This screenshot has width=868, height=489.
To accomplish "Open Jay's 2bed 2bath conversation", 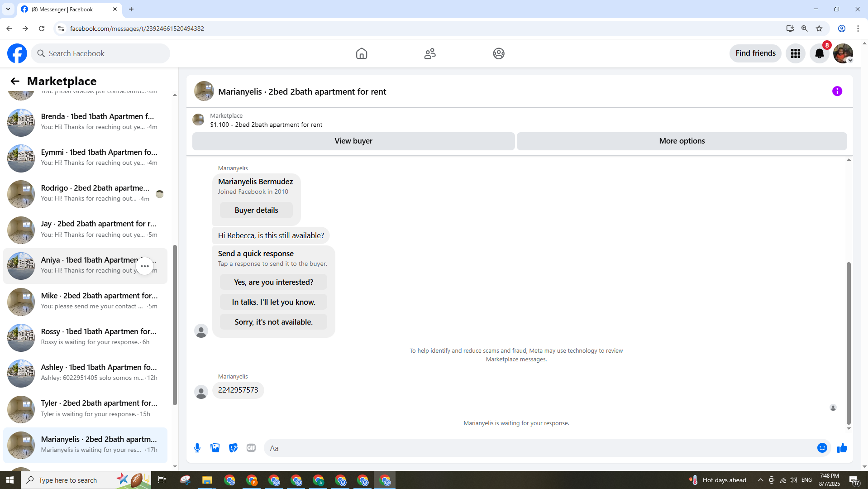I will (x=85, y=230).
